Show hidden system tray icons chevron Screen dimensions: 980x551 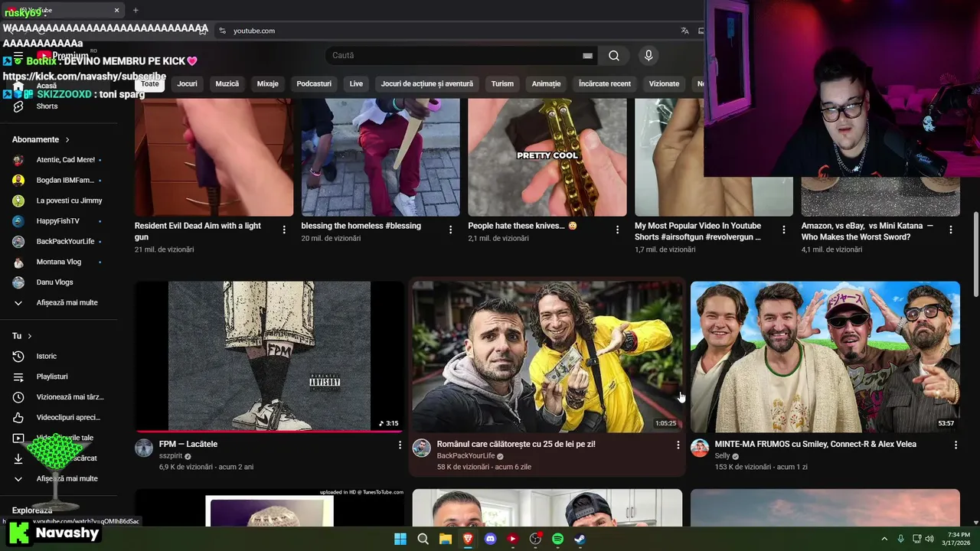[884, 539]
